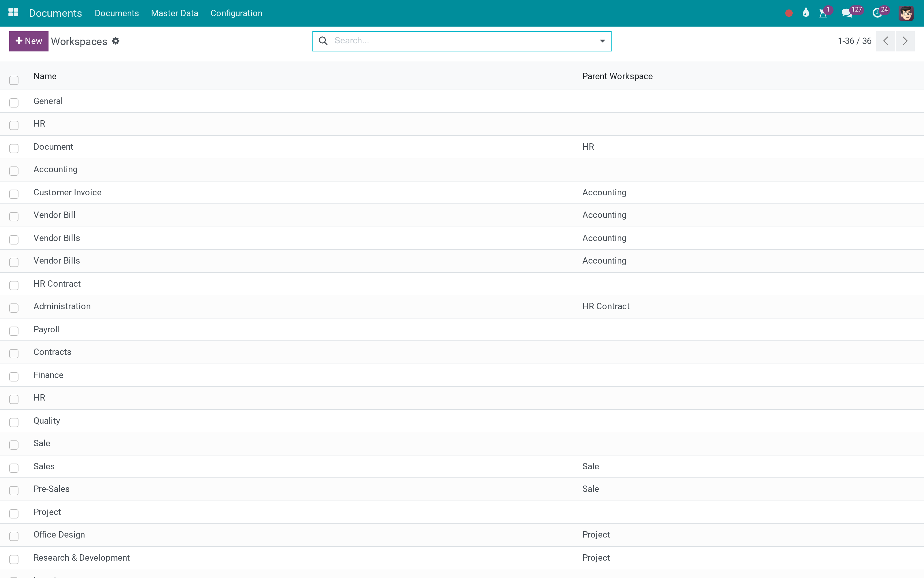Open the Customer Invoice workspace
Screen dimensions: 924x578
pos(68,192)
